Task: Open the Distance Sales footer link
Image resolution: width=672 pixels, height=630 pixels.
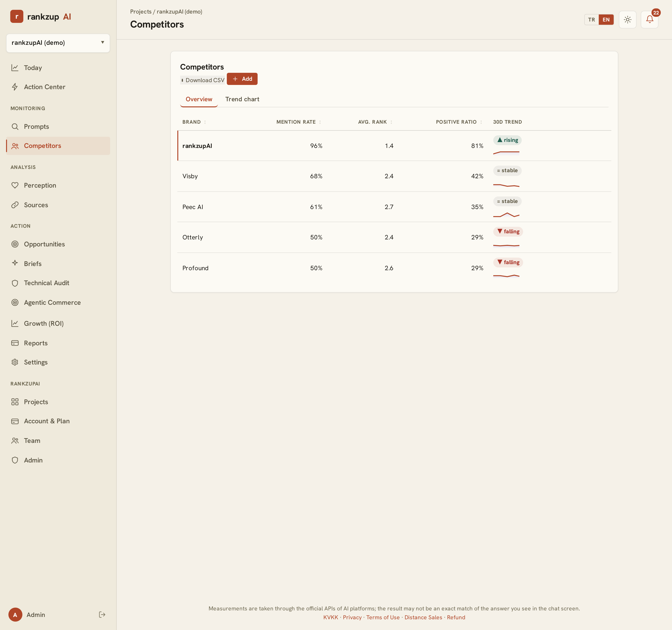Action: 423,617
